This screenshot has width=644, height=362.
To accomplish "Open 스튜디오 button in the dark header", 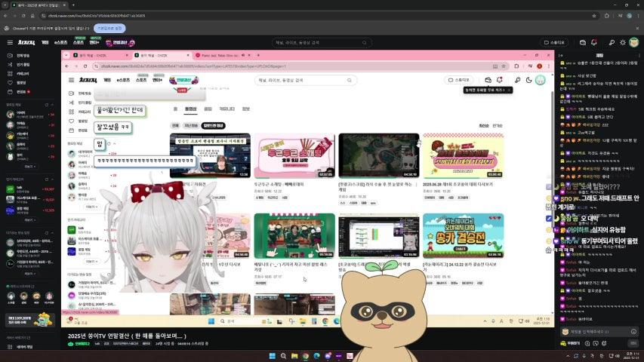I will pyautogui.click(x=554, y=42).
